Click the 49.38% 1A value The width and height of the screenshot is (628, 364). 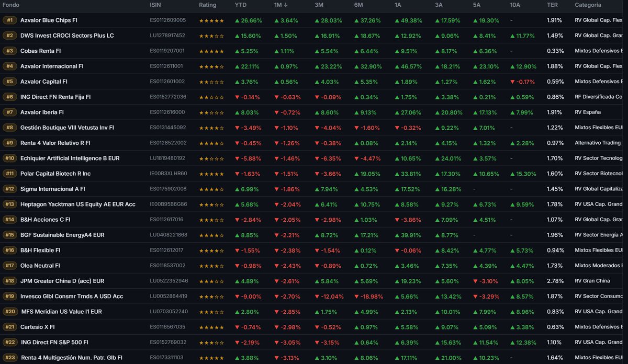coord(408,20)
